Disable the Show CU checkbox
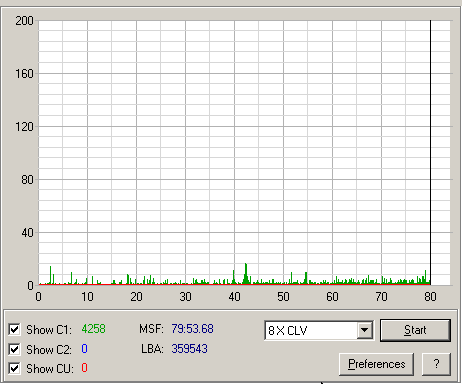This screenshot has height=384, width=462. tap(14, 369)
